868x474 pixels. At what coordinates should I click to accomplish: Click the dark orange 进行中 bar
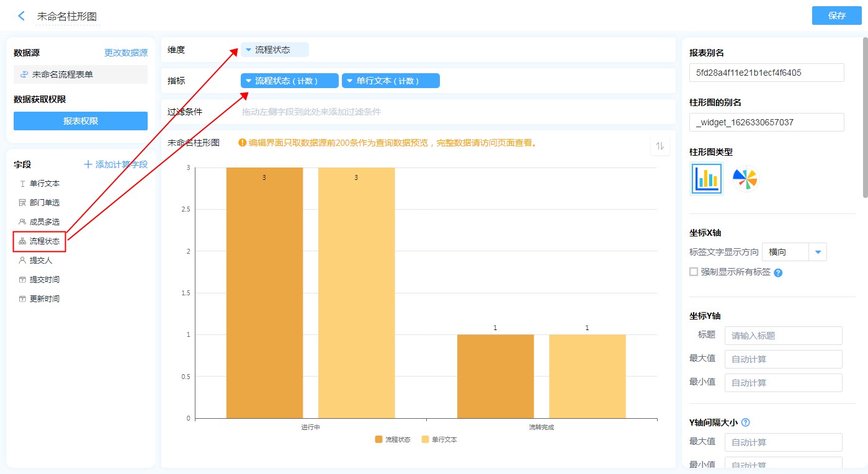click(x=264, y=292)
